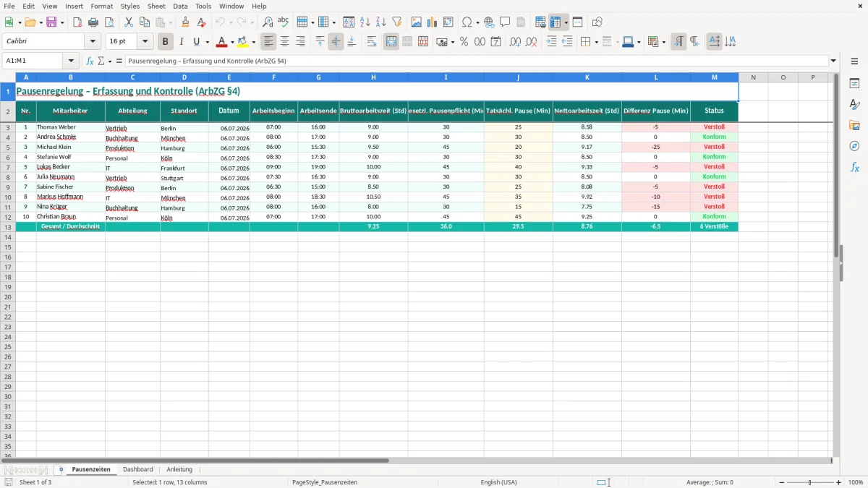Click the Sort Descending icon

(381, 22)
